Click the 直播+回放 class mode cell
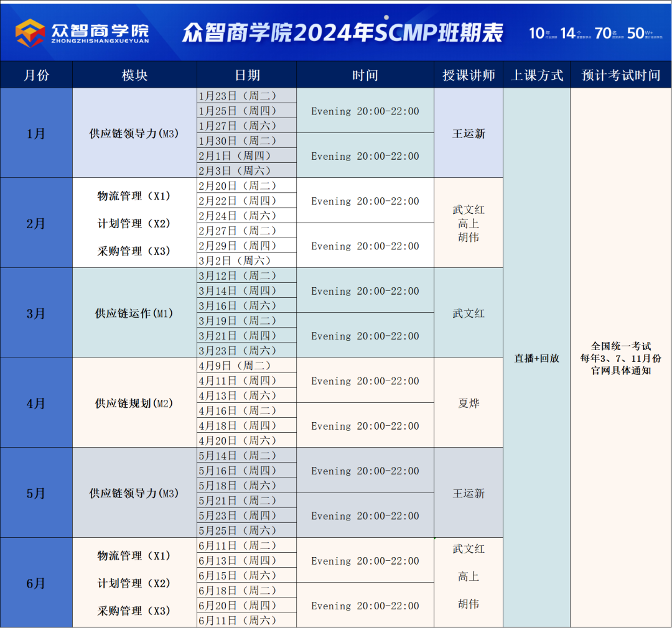The image size is (672, 628). [x=536, y=358]
